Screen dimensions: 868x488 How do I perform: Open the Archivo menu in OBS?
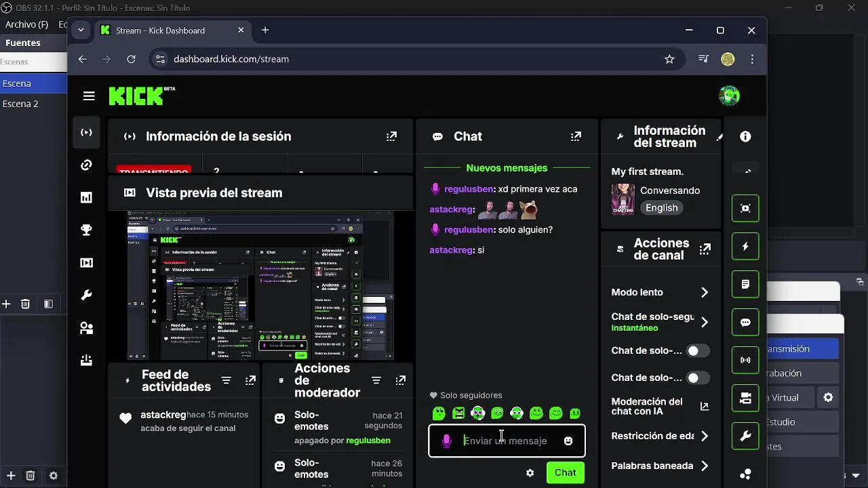point(26,24)
